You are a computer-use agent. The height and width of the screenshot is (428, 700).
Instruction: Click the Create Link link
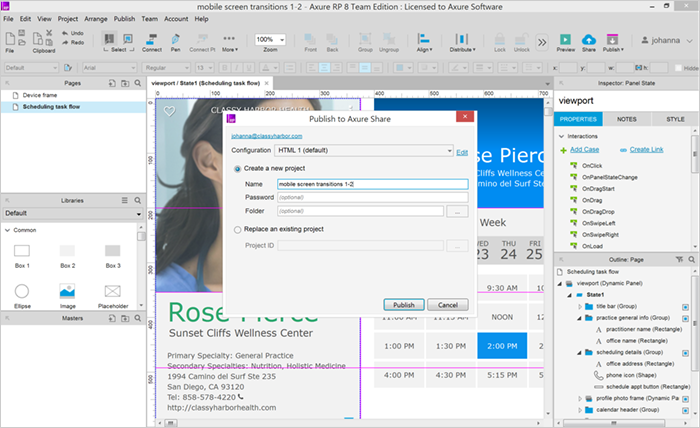click(x=646, y=150)
